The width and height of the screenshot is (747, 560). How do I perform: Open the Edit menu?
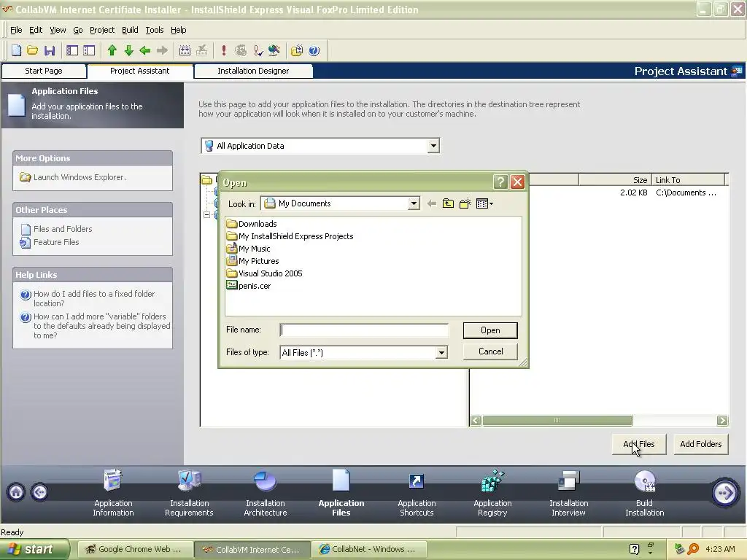[x=36, y=30]
